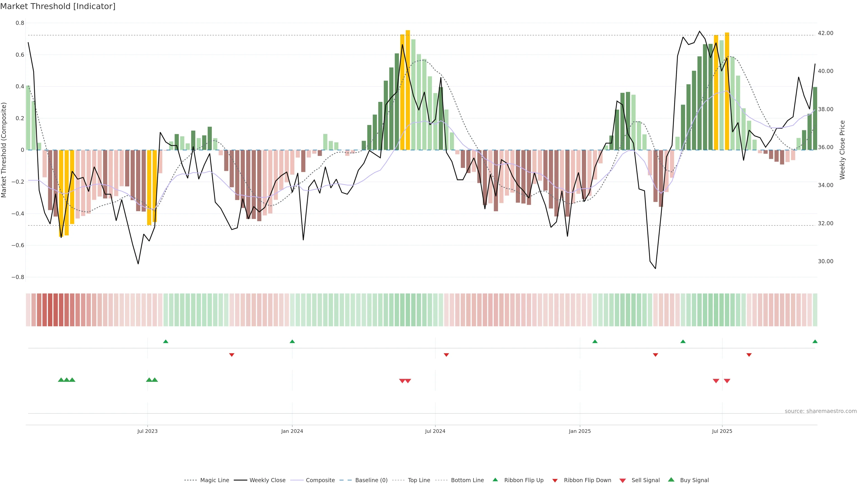
Task: Click the Ribbon Flip Down legend triangle
Action: [x=555, y=481]
